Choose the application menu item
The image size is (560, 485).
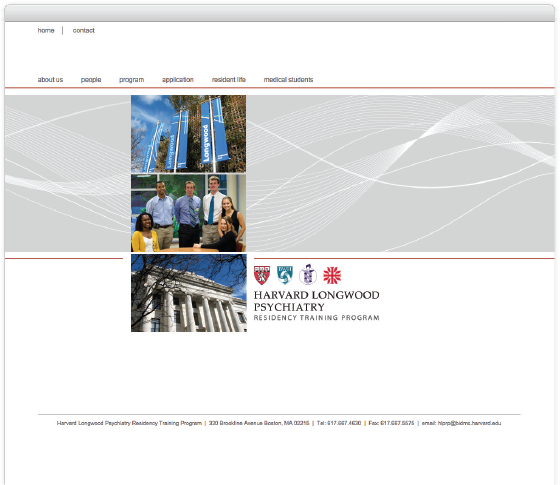coord(178,80)
